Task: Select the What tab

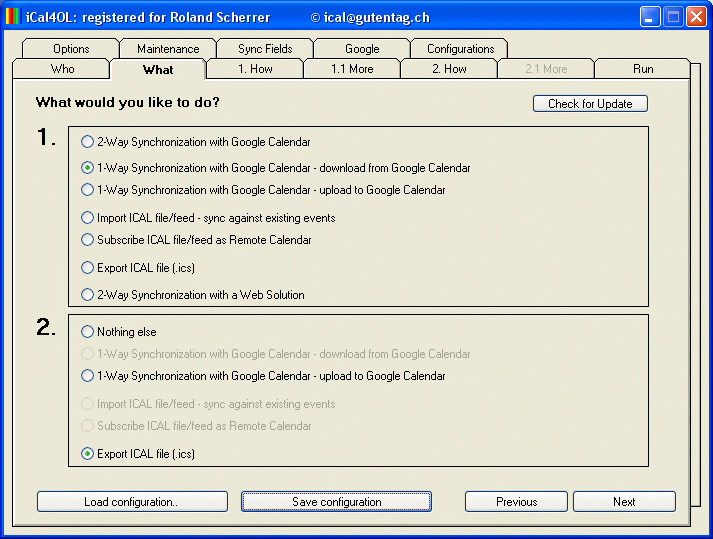Action: (x=158, y=70)
